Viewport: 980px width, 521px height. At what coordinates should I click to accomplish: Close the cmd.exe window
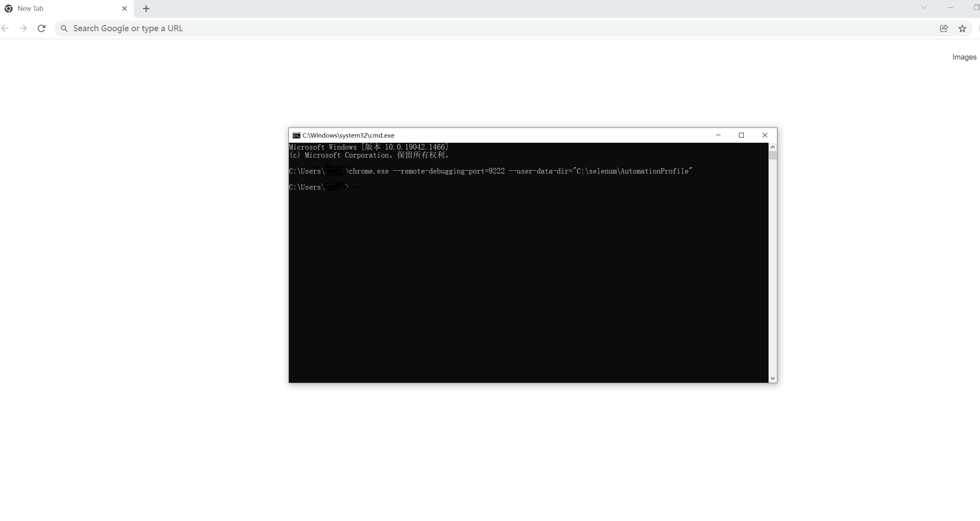tap(765, 135)
